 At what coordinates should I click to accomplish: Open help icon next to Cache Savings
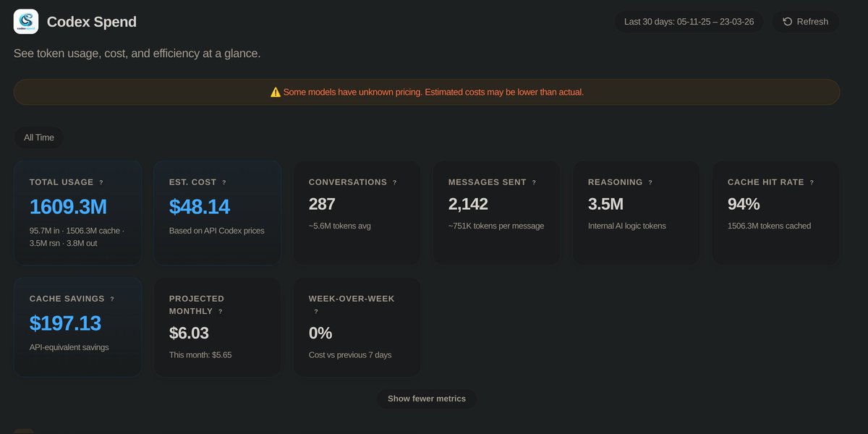pos(112,299)
